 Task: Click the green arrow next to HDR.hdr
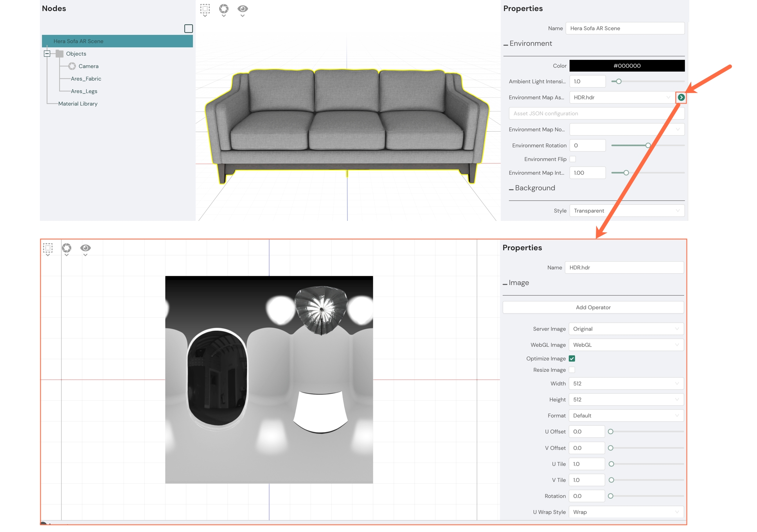pyautogui.click(x=681, y=97)
